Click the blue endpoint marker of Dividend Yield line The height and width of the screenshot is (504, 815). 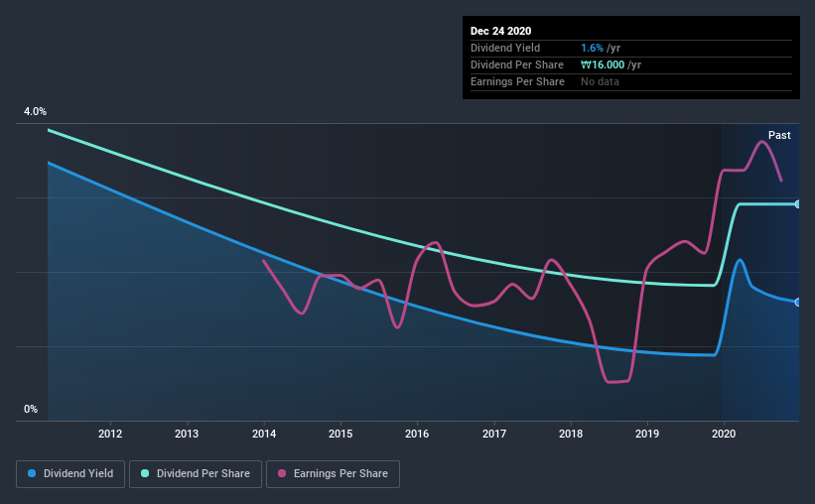(797, 302)
